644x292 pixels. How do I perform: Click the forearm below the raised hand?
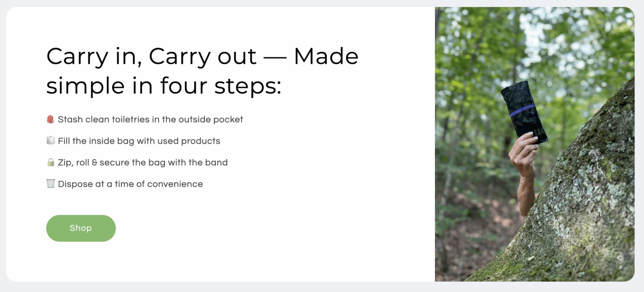527,195
